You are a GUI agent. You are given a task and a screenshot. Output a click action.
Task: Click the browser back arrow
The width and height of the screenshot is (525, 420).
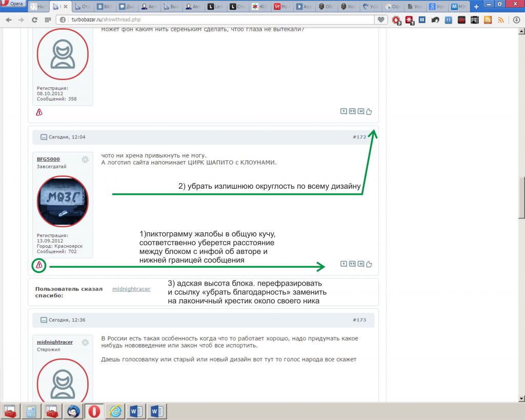(x=8, y=19)
